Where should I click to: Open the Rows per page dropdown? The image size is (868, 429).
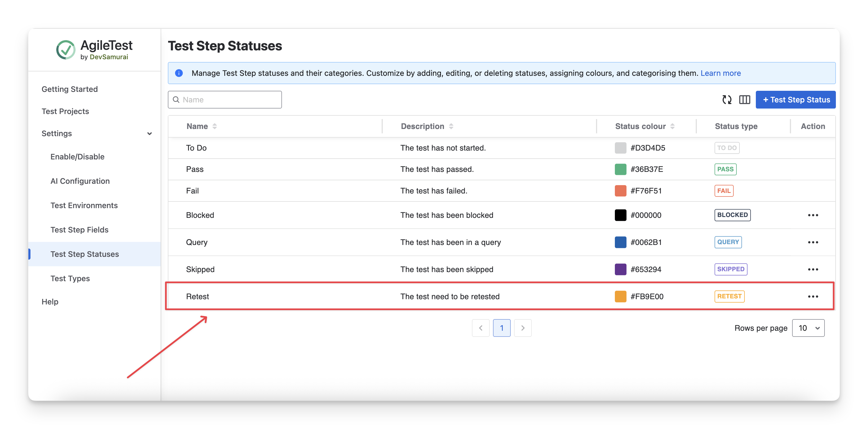(808, 328)
